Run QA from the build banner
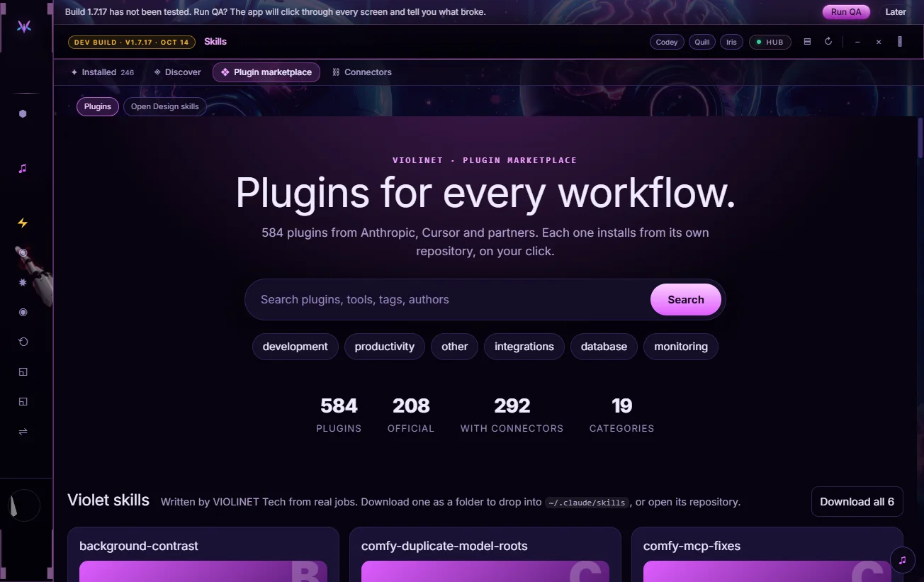Image resolution: width=924 pixels, height=582 pixels. pyautogui.click(x=846, y=12)
